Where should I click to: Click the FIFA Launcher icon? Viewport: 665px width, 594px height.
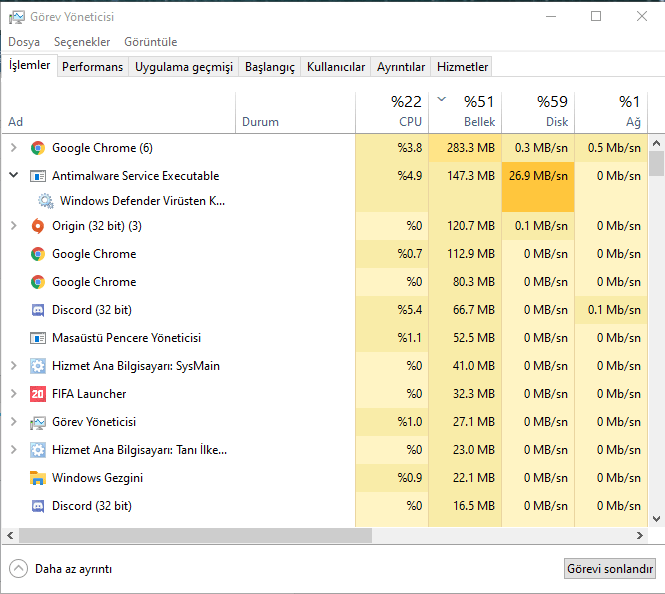pyautogui.click(x=38, y=394)
